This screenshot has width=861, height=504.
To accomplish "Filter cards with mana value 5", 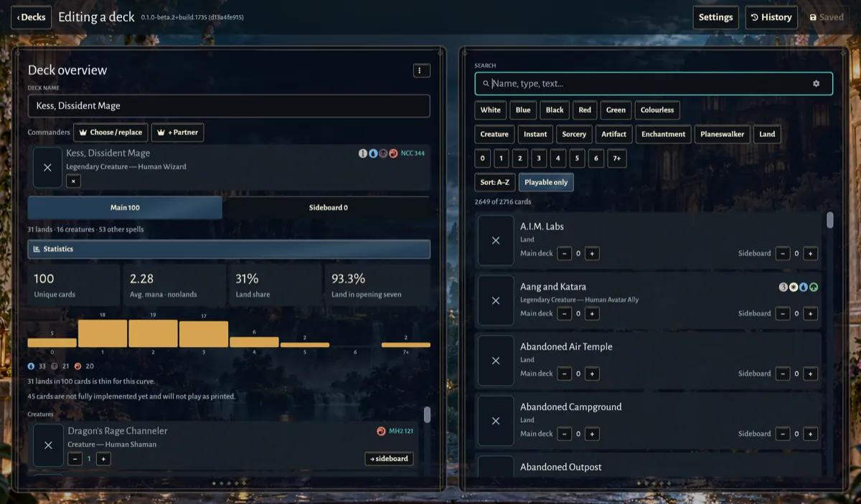I will 577,158.
